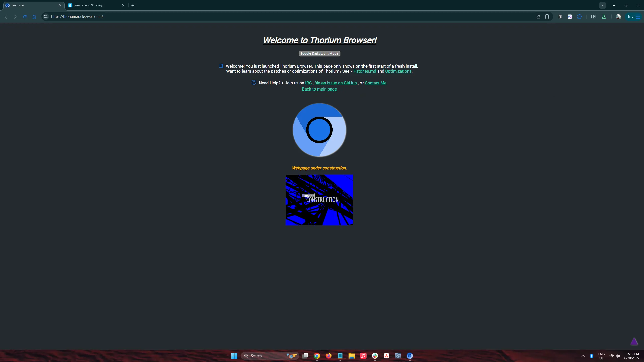Launch Google Chrome from taskbar

tap(317, 356)
